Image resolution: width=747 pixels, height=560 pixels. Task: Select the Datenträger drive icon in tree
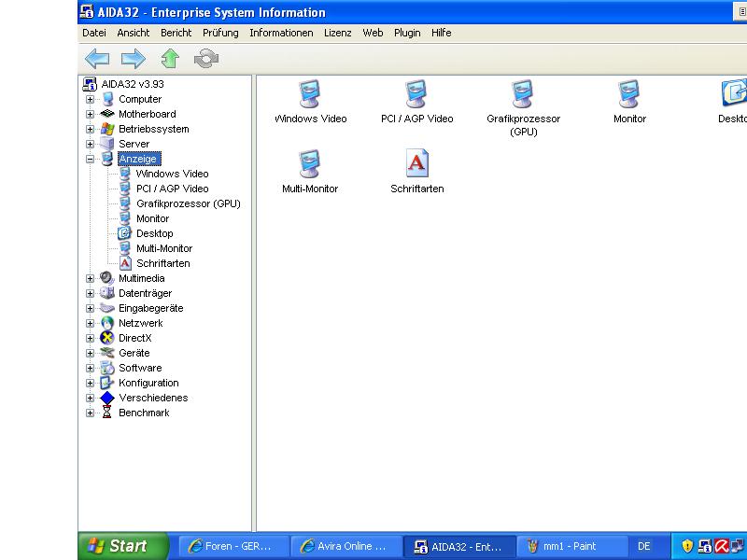coord(107,293)
